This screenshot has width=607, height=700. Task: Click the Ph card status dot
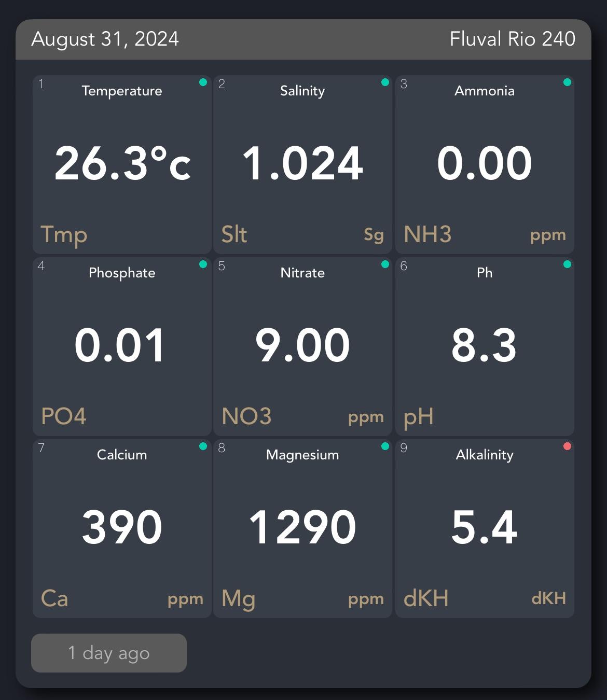(x=567, y=263)
